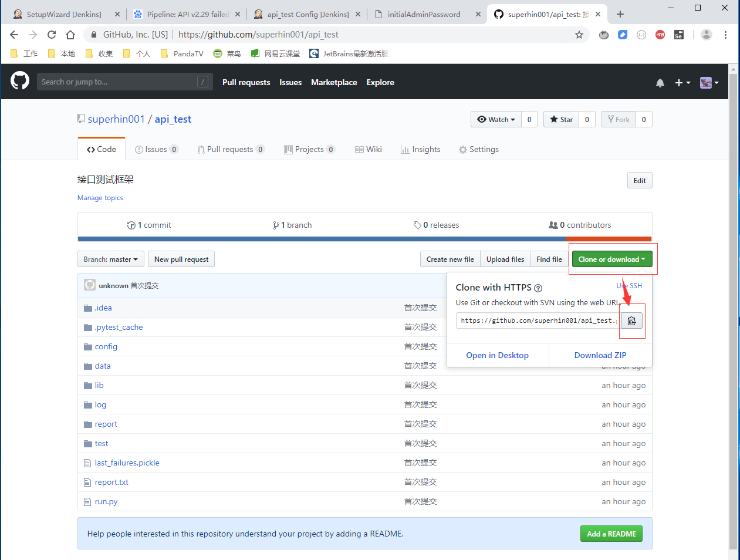Screen dimensions: 740x560
Task: Click Open in Desktop
Action: pyautogui.click(x=497, y=355)
